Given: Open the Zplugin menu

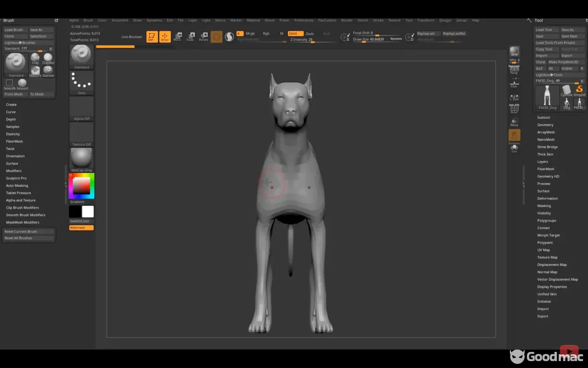Looking at the screenshot, I should pyautogui.click(x=445, y=20).
